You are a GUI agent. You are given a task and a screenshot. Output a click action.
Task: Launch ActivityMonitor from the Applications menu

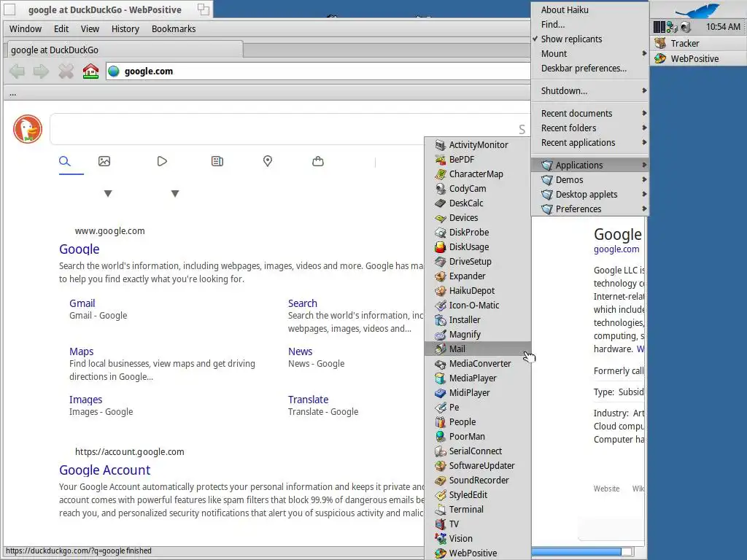coord(477,145)
